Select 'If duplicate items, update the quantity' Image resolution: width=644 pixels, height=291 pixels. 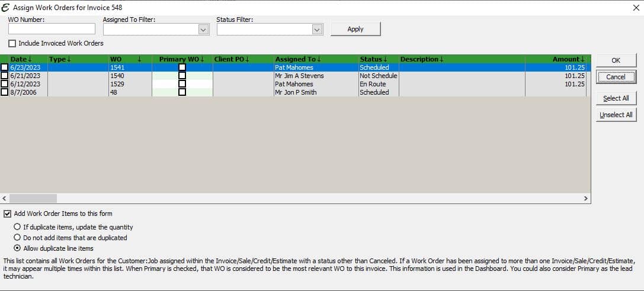17,227
